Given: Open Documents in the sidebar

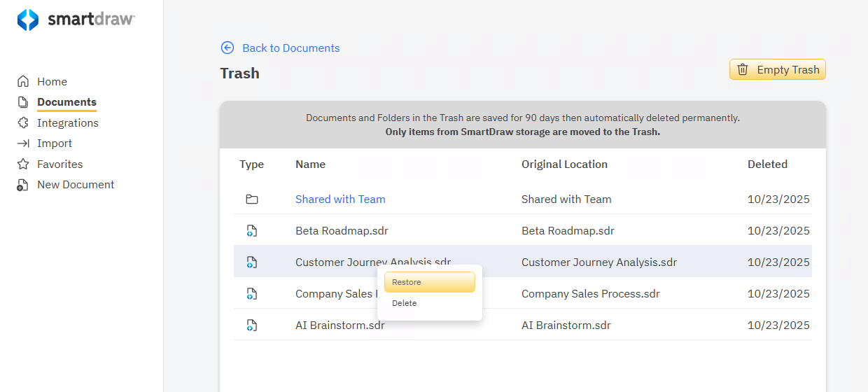Looking at the screenshot, I should pyautogui.click(x=66, y=102).
